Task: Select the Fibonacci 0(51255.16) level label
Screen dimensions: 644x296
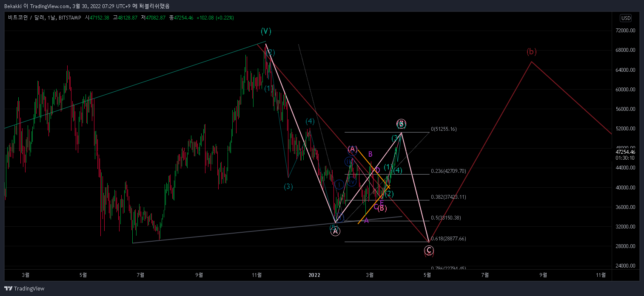Action: (444, 129)
